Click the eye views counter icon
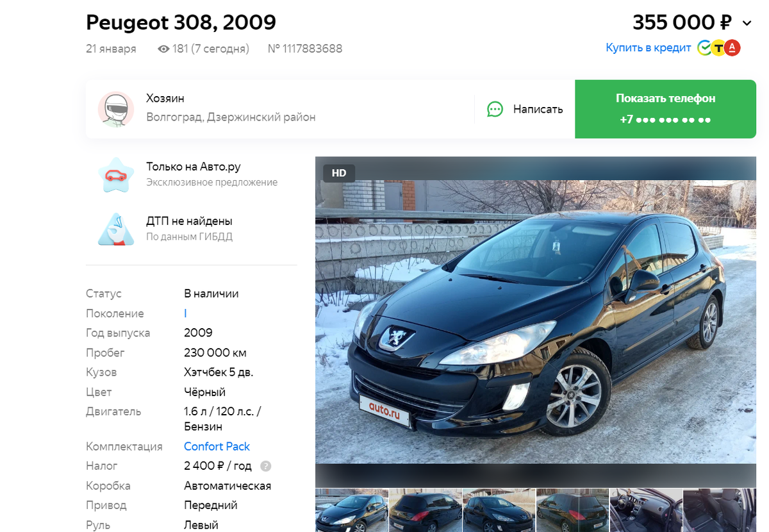 coord(163,49)
